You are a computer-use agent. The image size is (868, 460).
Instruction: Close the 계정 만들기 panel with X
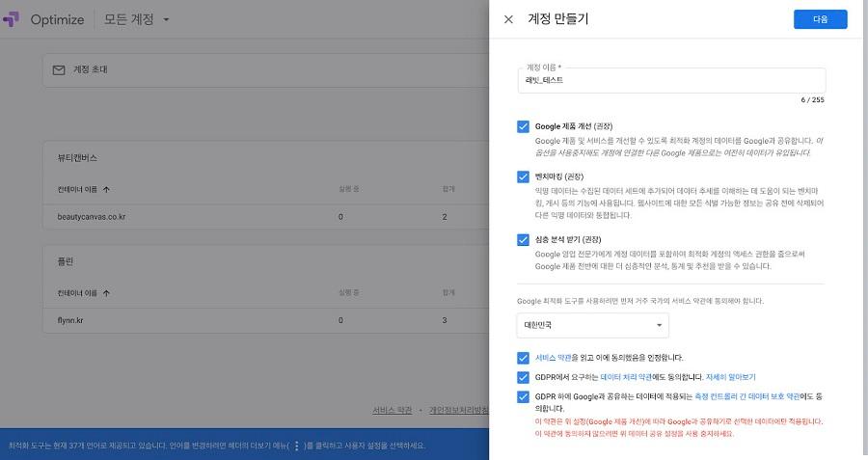508,19
